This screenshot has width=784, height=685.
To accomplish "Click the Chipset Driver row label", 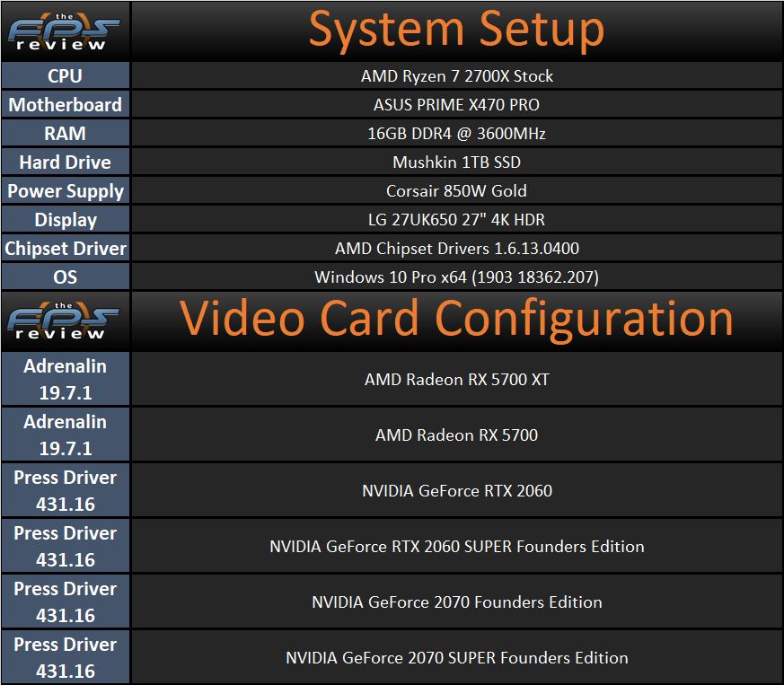I will tap(65, 249).
